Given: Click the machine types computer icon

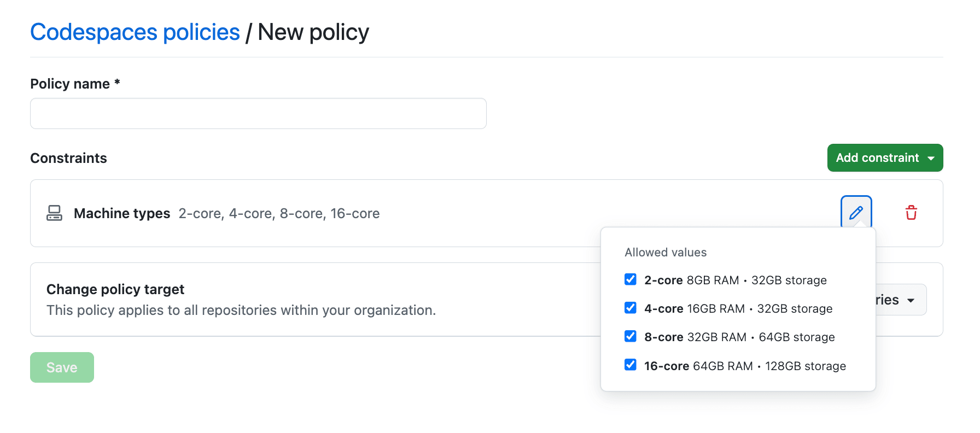Looking at the screenshot, I should point(54,213).
